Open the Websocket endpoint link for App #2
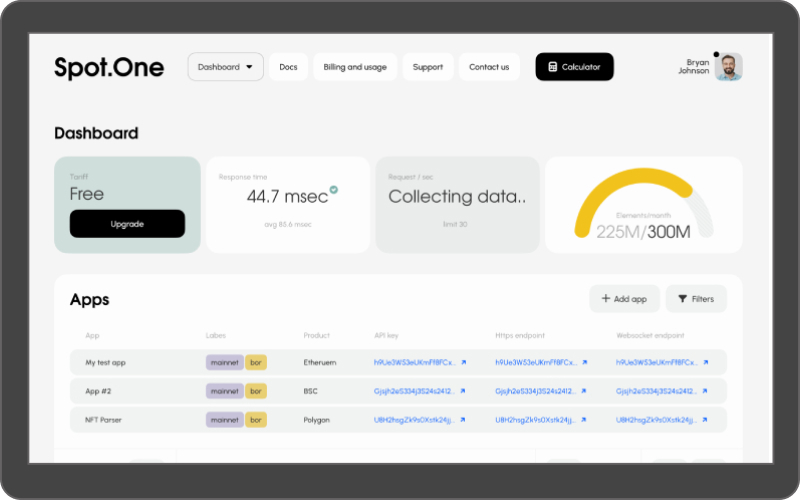Viewport: 800px width, 500px height. (656, 391)
